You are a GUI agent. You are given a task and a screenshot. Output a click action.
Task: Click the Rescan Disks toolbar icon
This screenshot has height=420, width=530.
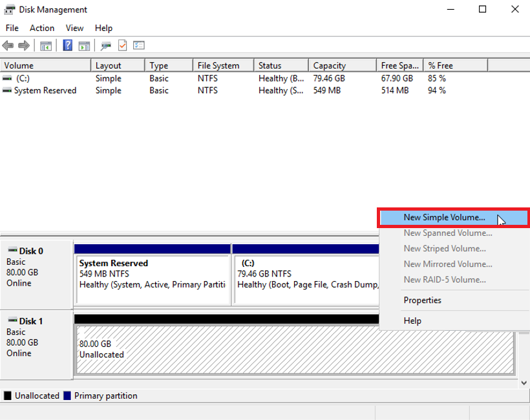106,46
